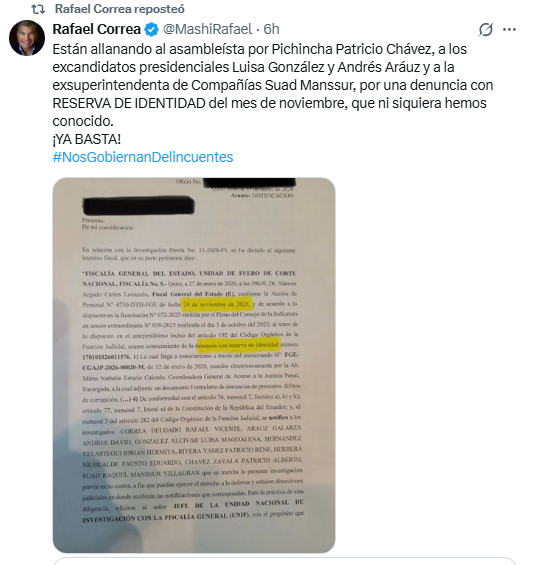Click the blacked-out Oficio number at the document top

pos(249,183)
